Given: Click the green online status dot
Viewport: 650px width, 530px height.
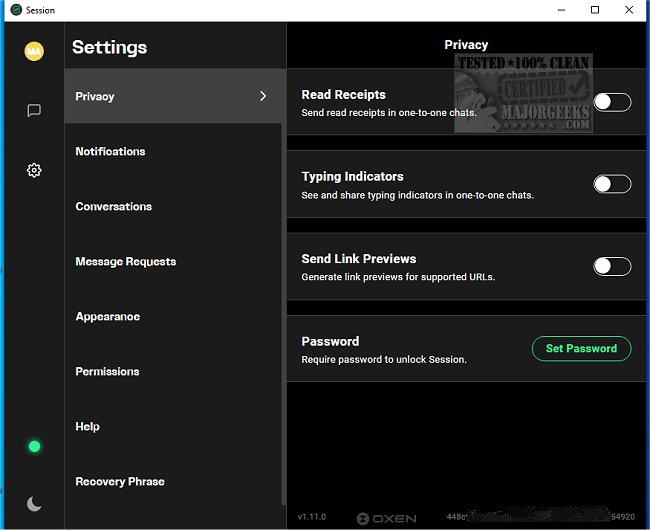Looking at the screenshot, I should click(x=34, y=446).
